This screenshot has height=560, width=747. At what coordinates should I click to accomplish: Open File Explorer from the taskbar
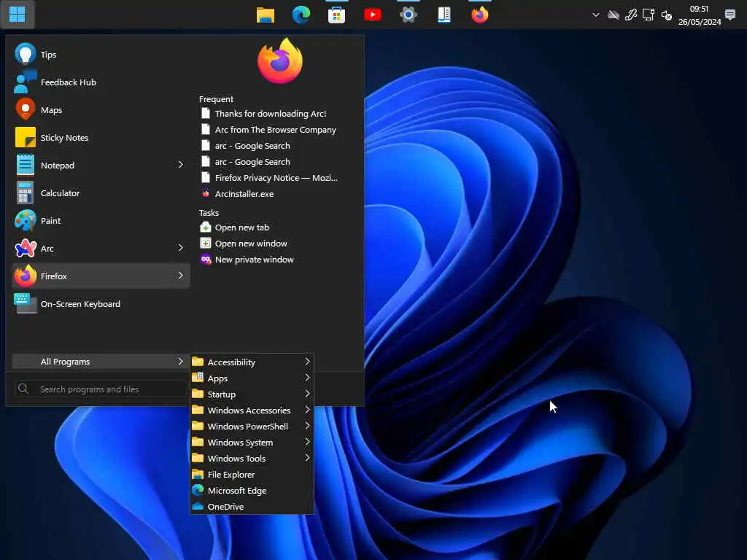click(x=266, y=15)
